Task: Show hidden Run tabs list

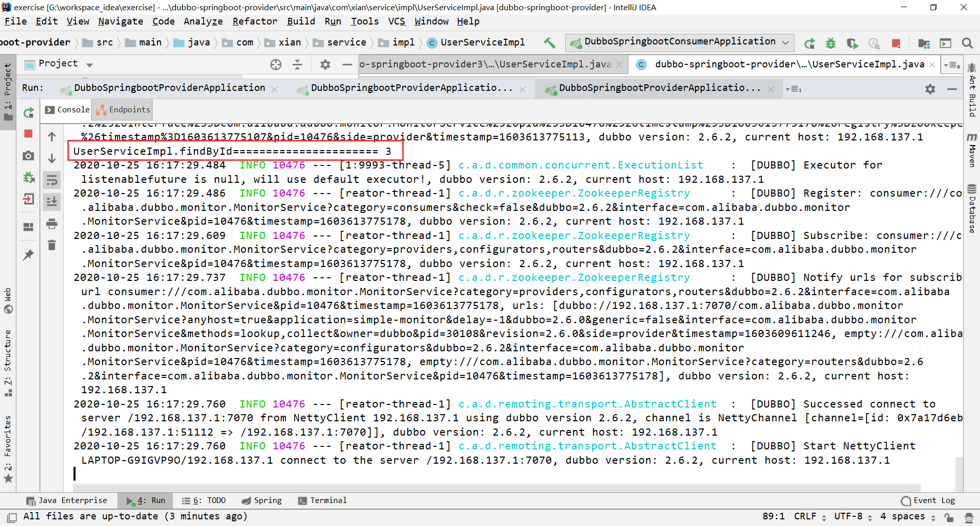Action: tap(794, 89)
